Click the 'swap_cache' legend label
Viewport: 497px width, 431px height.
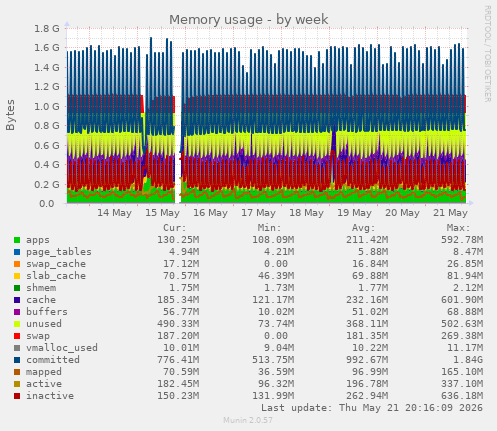pyautogui.click(x=56, y=264)
